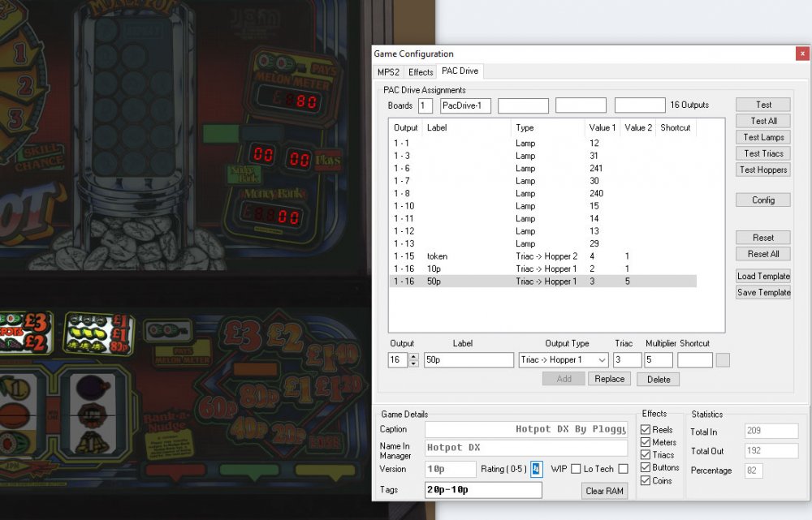
Task: Run Test Triacs
Action: click(x=762, y=153)
